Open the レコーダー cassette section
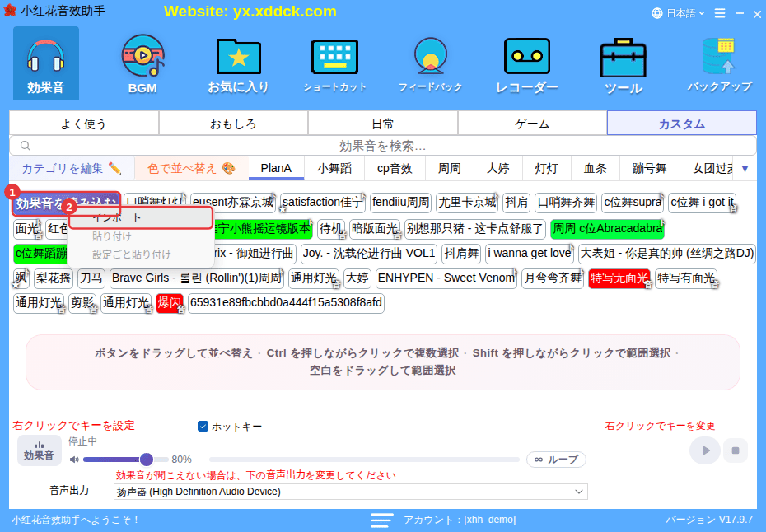This screenshot has height=532, width=766. [526, 65]
